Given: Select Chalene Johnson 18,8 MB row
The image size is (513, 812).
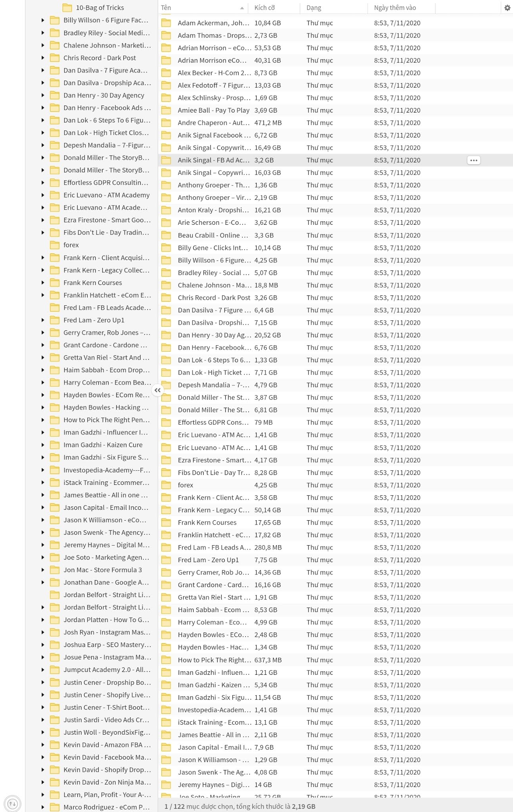Looking at the screenshot, I should (x=335, y=285).
